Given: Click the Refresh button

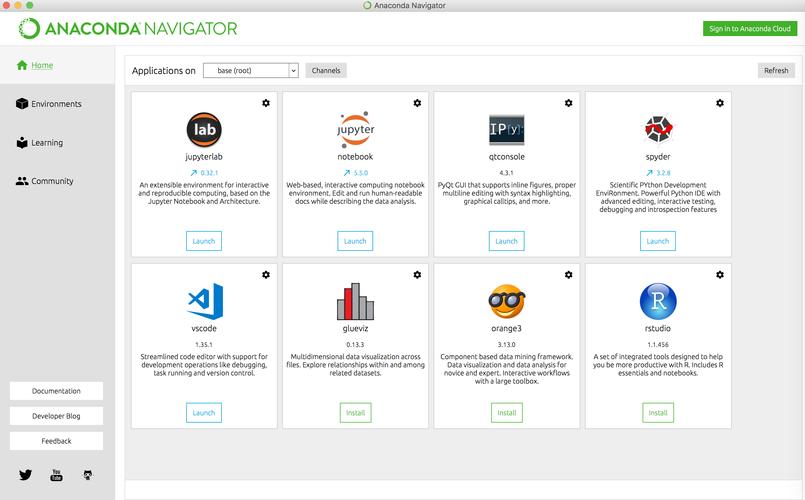Looking at the screenshot, I should [x=776, y=70].
